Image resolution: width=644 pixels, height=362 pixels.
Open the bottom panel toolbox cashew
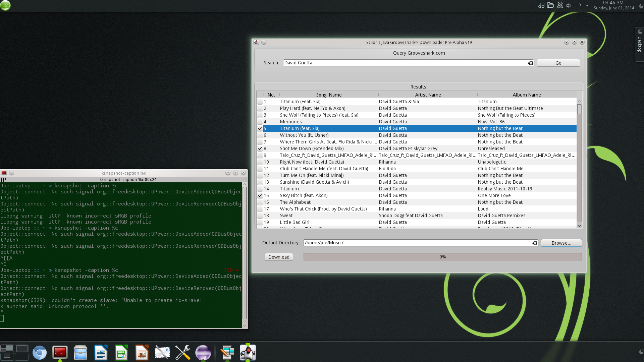click(x=641, y=352)
